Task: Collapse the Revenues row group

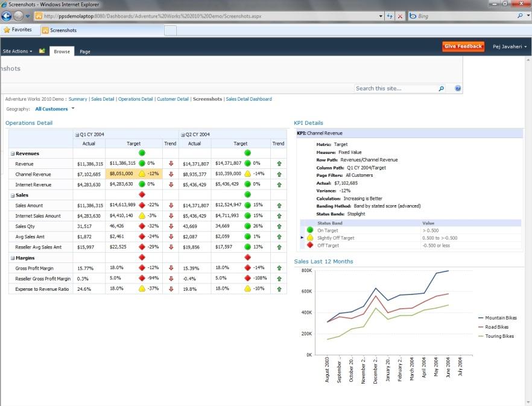Action: [13, 154]
